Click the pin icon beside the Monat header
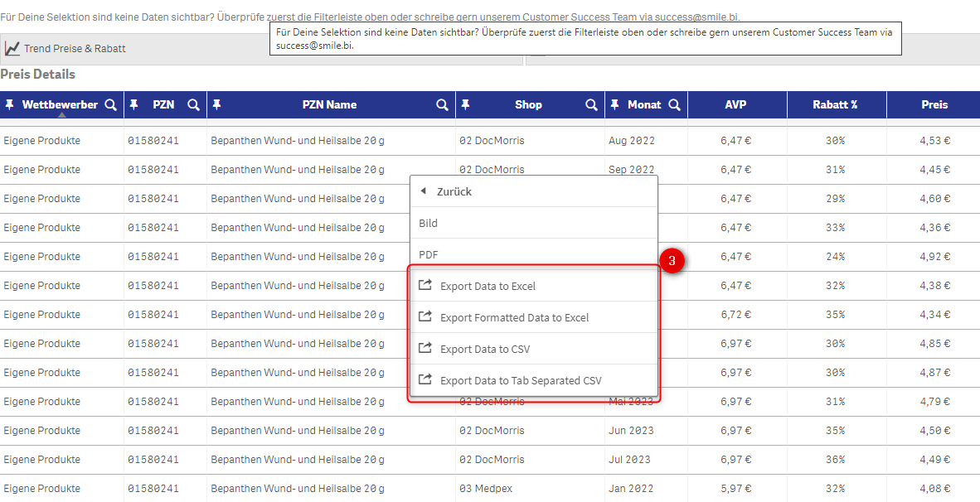This screenshot has height=502, width=980. click(x=614, y=105)
